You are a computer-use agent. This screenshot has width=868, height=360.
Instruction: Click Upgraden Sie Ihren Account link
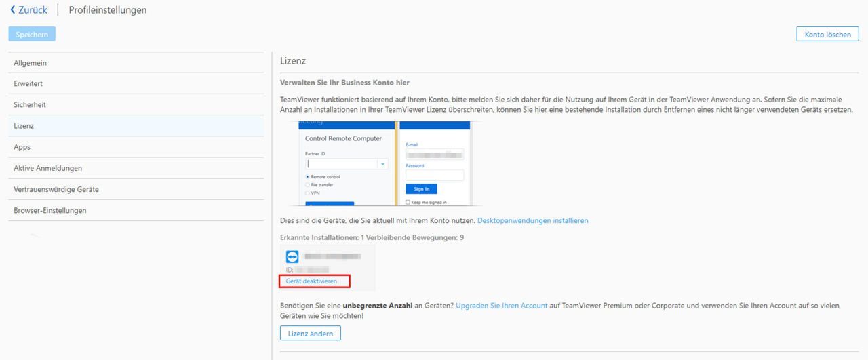coord(502,306)
